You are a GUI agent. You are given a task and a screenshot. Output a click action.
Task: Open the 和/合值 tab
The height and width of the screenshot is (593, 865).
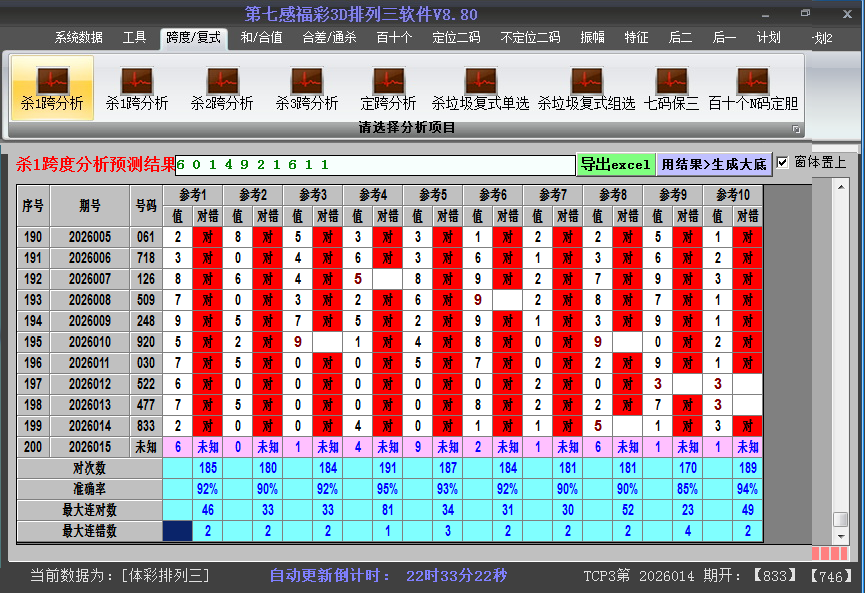[261, 38]
